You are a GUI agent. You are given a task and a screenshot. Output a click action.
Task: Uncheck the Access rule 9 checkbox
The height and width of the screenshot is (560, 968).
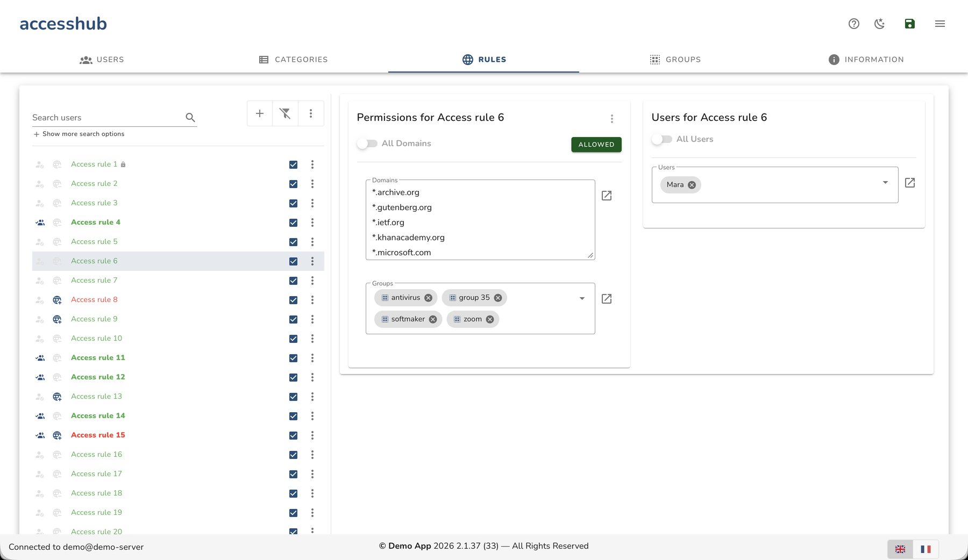pos(293,319)
